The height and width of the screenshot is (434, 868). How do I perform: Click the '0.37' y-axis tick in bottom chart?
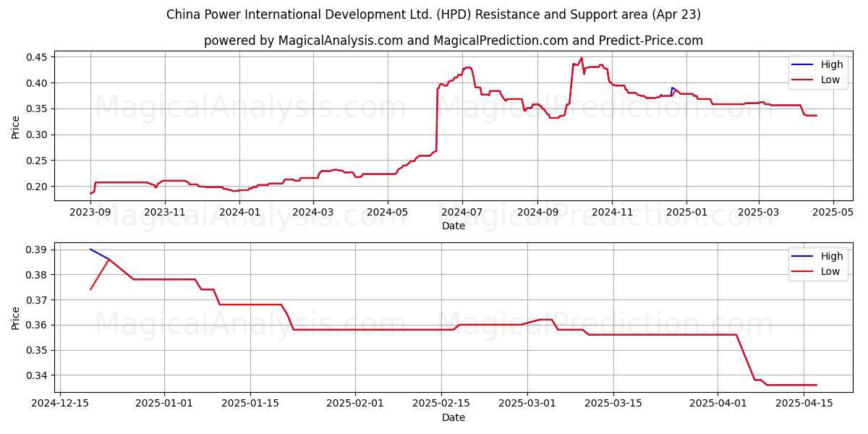click(x=36, y=300)
